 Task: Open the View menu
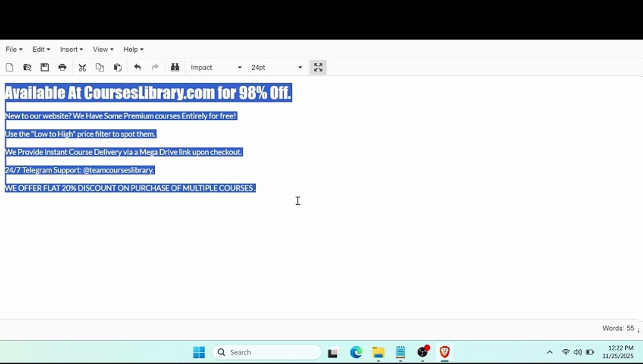point(103,49)
